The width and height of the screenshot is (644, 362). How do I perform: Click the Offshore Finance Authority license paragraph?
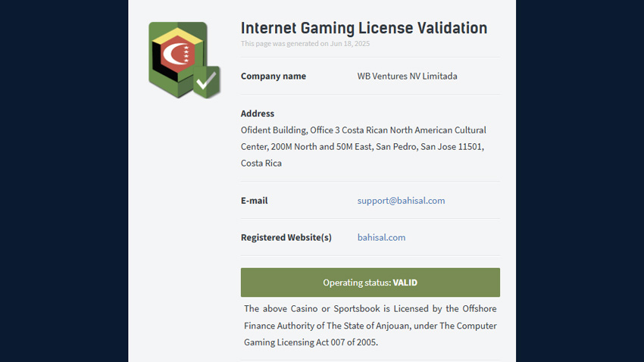[x=370, y=326]
